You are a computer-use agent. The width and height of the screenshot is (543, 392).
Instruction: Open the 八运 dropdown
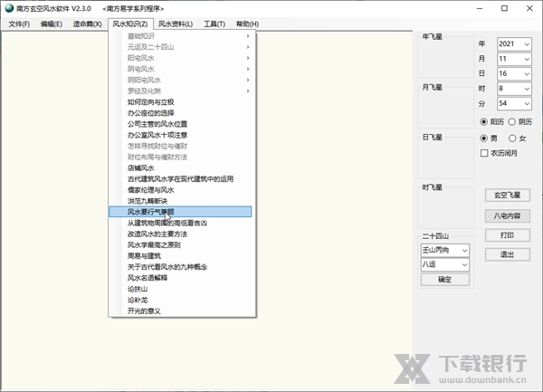pos(445,265)
